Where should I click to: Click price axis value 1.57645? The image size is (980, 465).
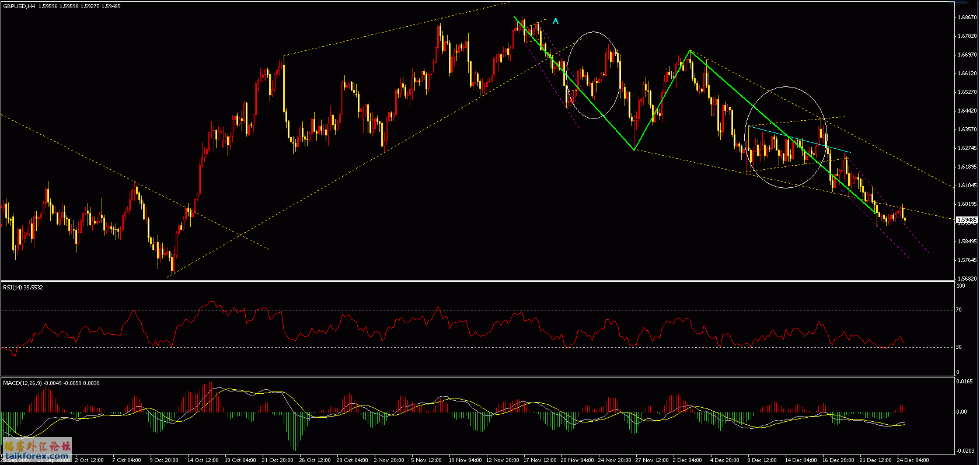point(967,260)
